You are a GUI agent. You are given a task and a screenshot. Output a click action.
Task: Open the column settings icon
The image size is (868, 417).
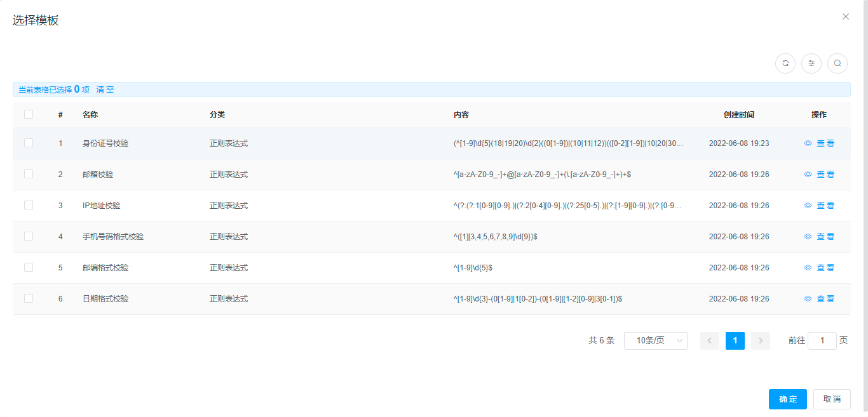(x=811, y=63)
